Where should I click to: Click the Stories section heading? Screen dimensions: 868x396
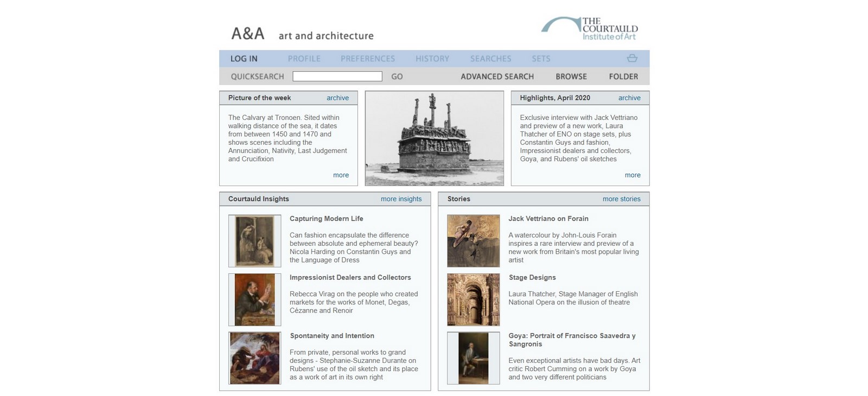pos(459,199)
